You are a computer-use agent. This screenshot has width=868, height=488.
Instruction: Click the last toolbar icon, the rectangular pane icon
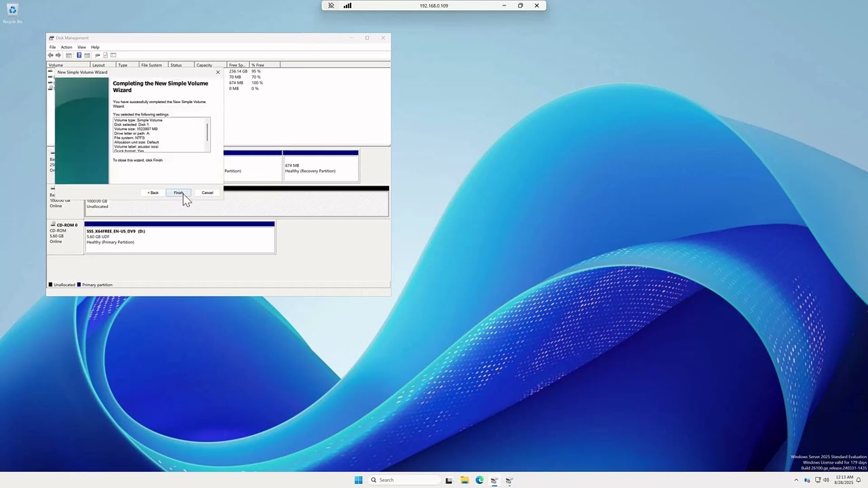[113, 55]
